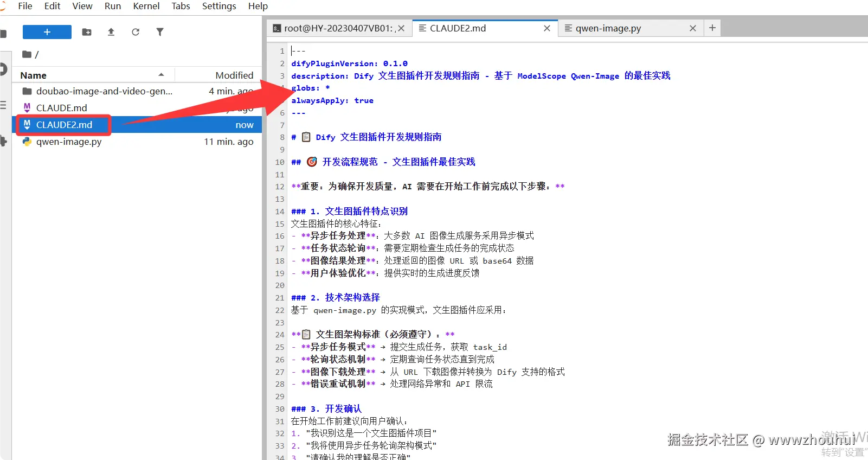The height and width of the screenshot is (460, 868).
Task: Open the Help menu
Action: point(258,6)
